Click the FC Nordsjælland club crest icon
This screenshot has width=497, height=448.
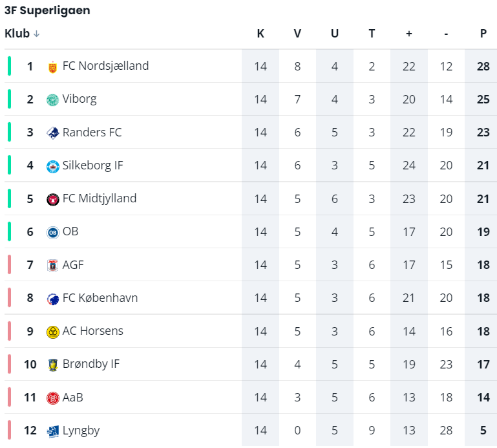53,67
